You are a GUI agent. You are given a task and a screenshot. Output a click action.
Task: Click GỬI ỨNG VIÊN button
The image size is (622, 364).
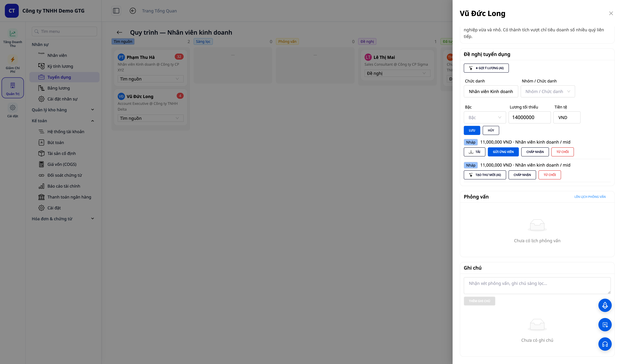tap(503, 152)
